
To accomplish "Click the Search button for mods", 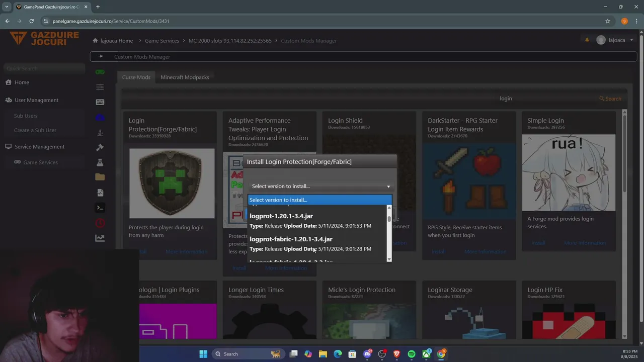I will tap(610, 99).
